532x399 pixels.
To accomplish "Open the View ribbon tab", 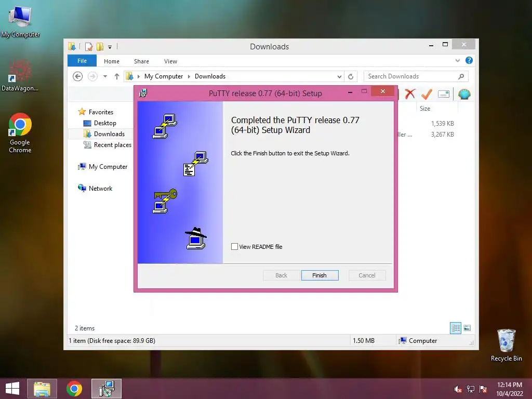I will (170, 61).
